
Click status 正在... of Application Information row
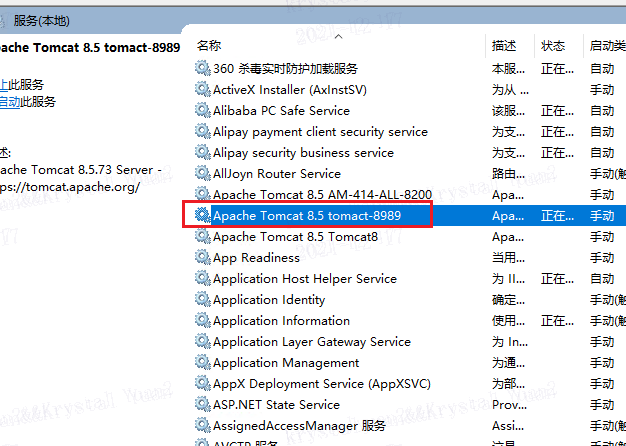(557, 321)
